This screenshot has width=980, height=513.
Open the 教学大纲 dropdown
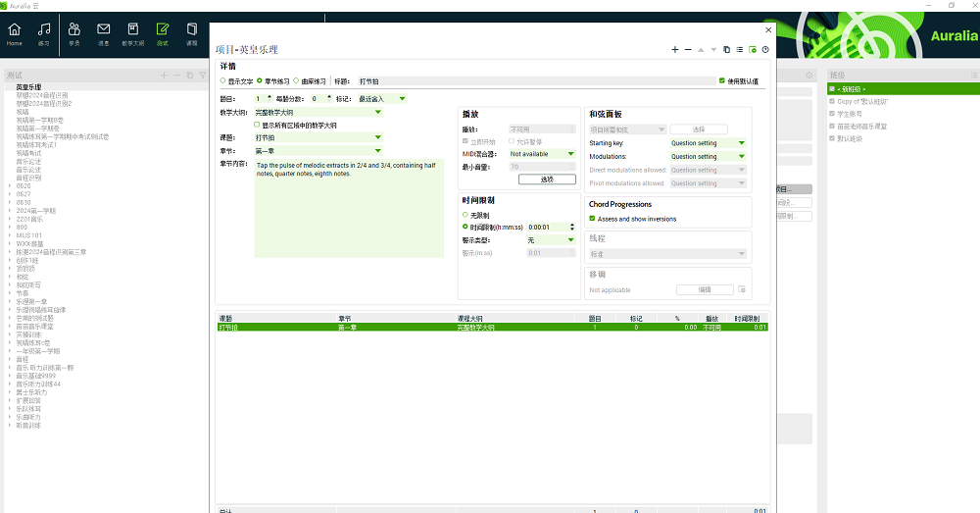pyautogui.click(x=318, y=112)
